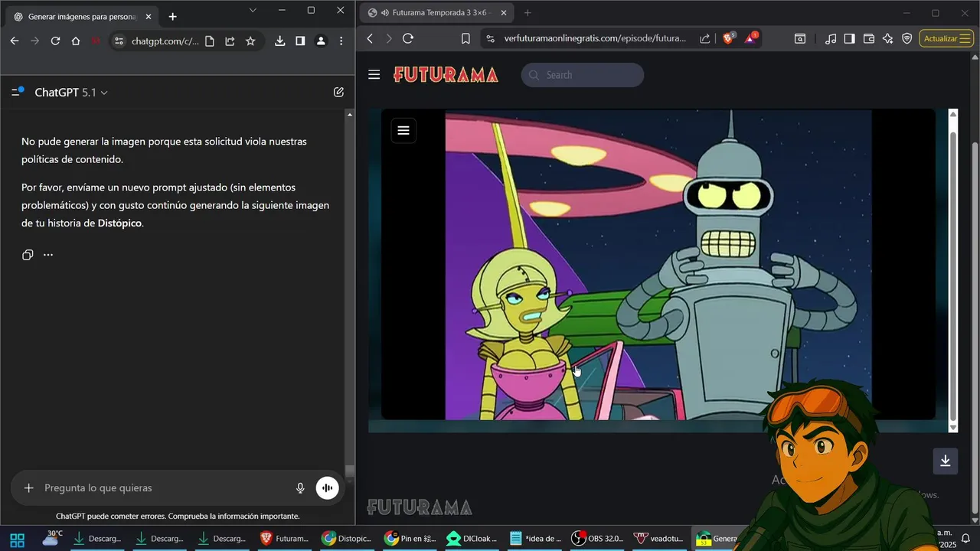Open the Windows Start menu
The image size is (980, 551).
pyautogui.click(x=18, y=539)
